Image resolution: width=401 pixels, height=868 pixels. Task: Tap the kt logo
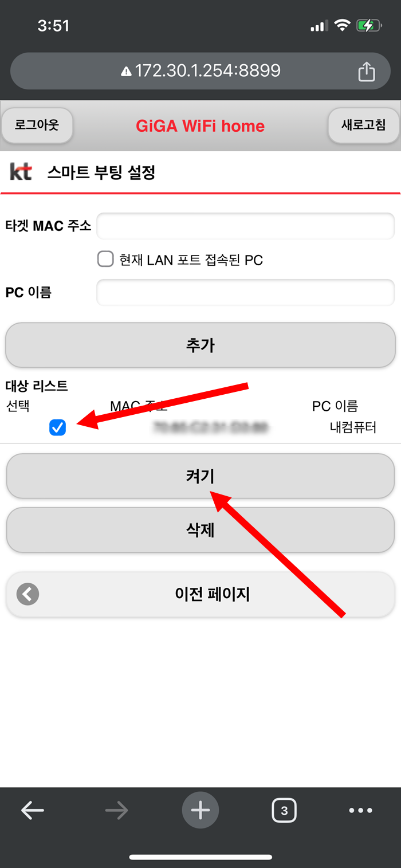coord(21,172)
